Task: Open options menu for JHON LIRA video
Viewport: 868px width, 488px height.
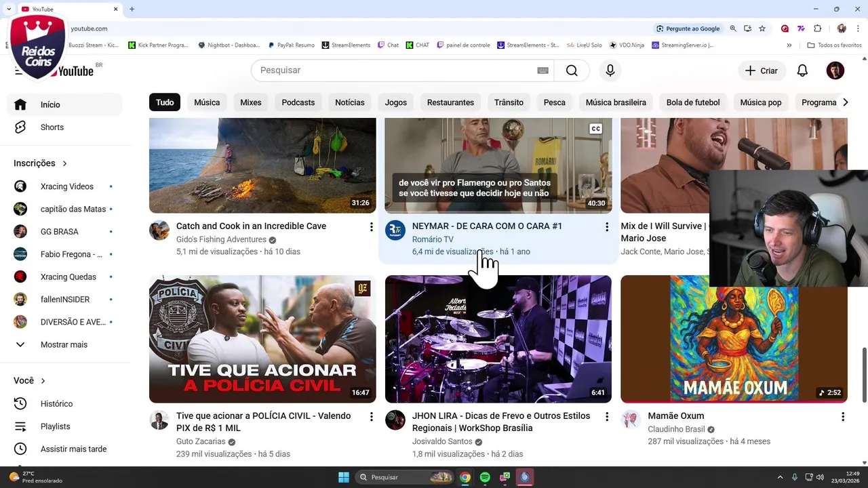Action: click(607, 417)
